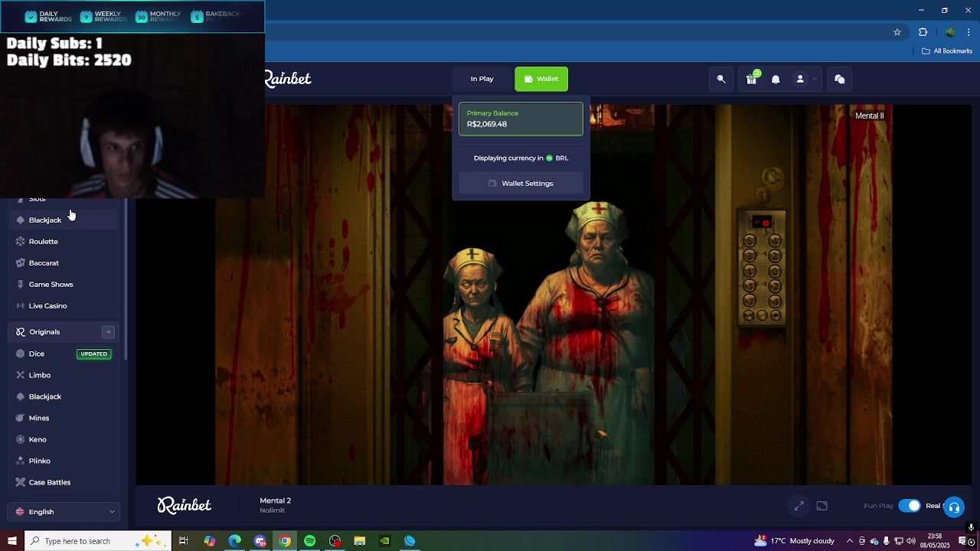
Task: Bookmark this page with the star icon
Action: pyautogui.click(x=897, y=32)
